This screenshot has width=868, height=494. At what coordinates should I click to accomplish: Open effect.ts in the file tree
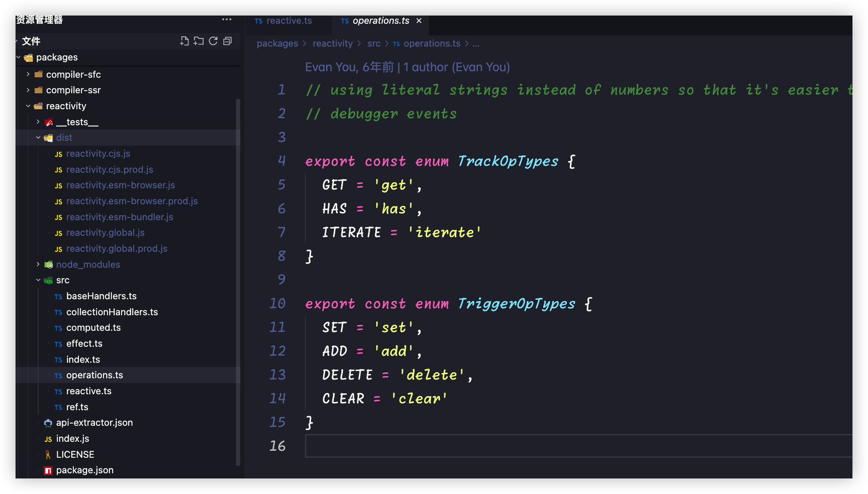tap(84, 344)
